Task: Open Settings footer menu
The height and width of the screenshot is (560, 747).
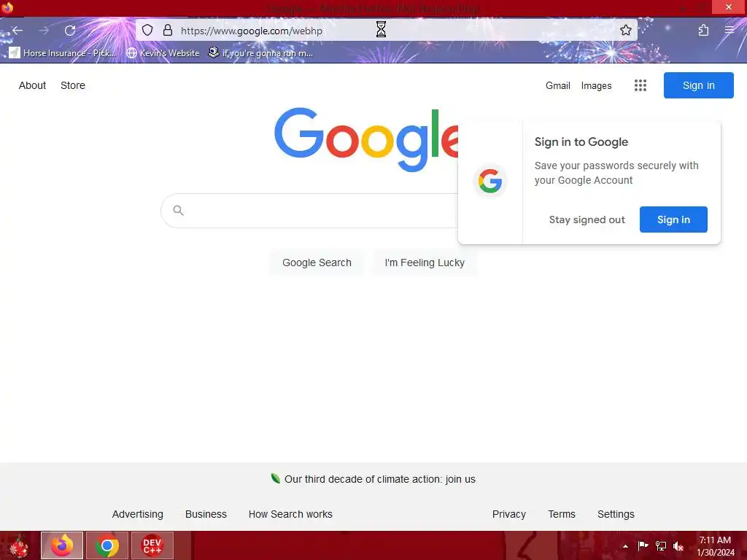Action: [x=616, y=514]
